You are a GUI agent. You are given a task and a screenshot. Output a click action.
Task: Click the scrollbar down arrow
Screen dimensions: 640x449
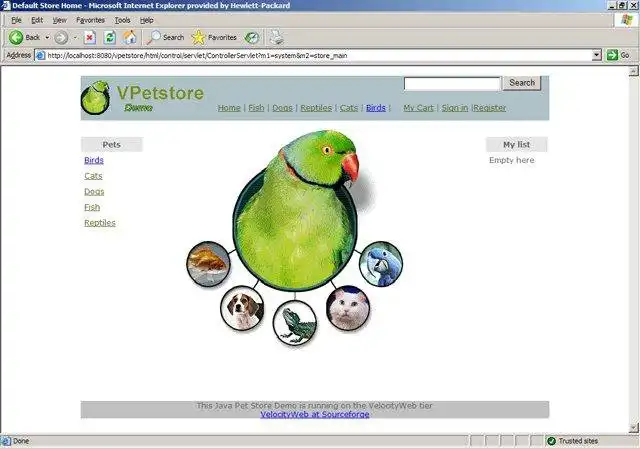pyautogui.click(x=633, y=428)
